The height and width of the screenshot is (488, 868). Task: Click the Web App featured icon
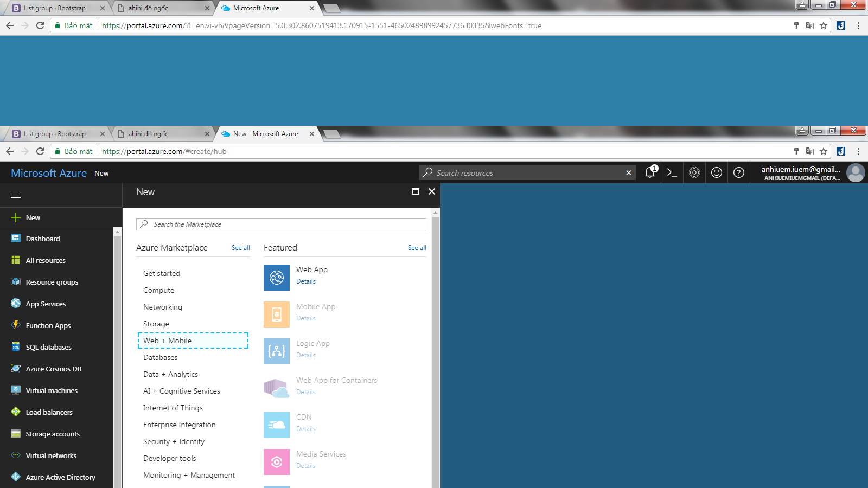click(x=277, y=278)
